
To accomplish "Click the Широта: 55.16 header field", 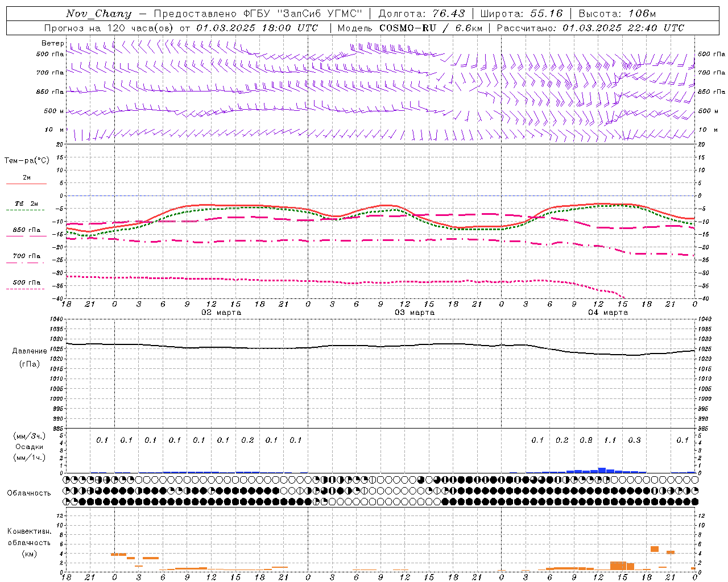I will pyautogui.click(x=522, y=14).
